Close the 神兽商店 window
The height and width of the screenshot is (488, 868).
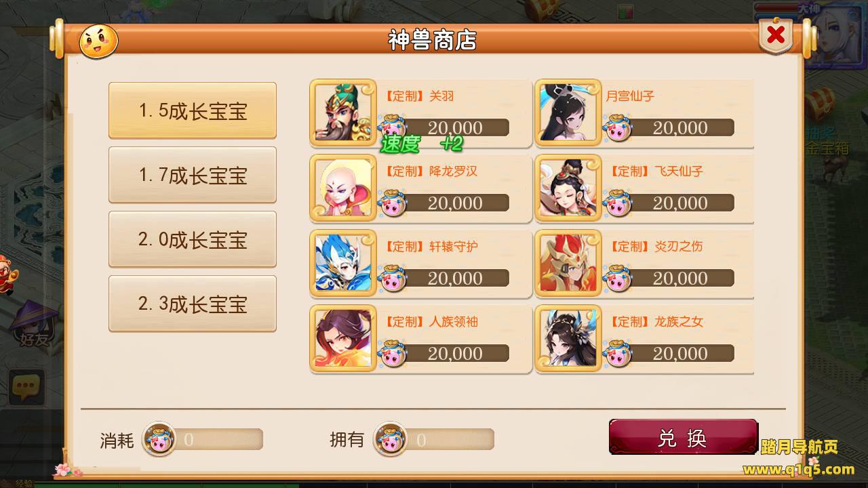click(x=776, y=35)
